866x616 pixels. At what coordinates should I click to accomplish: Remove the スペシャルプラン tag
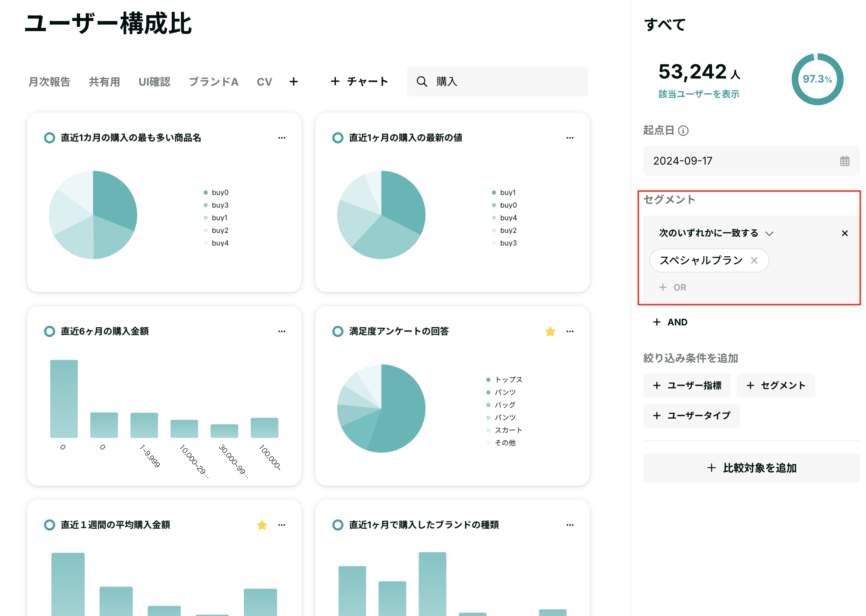pyautogui.click(x=754, y=260)
